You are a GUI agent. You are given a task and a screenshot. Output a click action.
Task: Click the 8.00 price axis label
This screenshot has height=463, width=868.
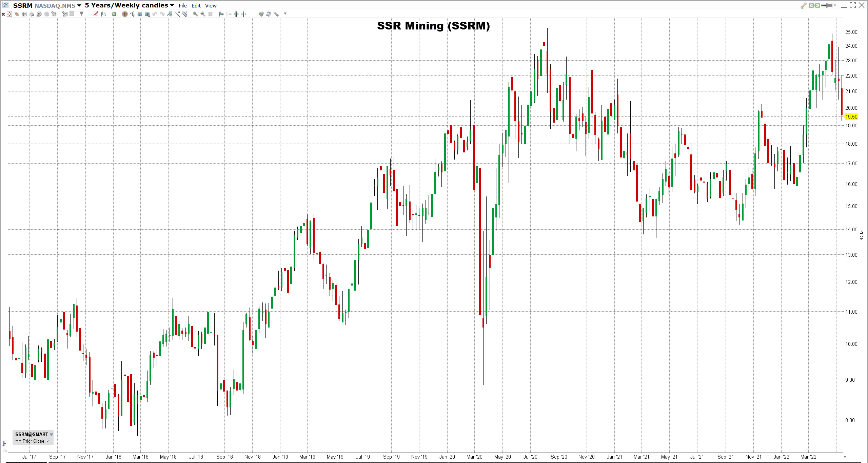click(x=850, y=420)
